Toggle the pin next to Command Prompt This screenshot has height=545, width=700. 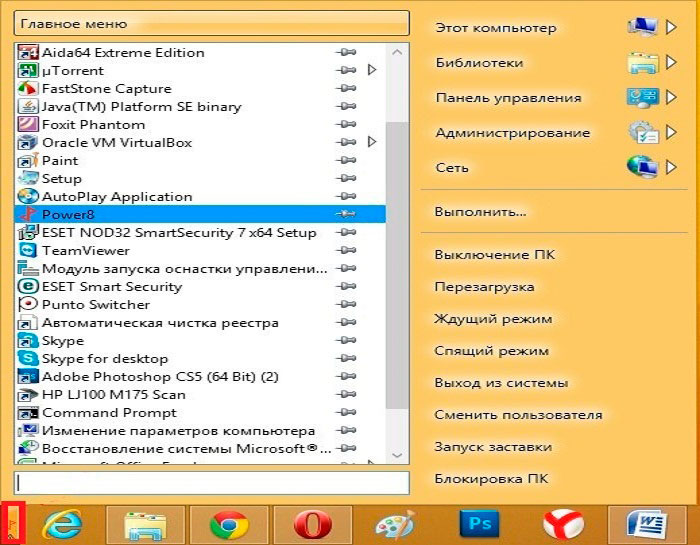pyautogui.click(x=346, y=412)
